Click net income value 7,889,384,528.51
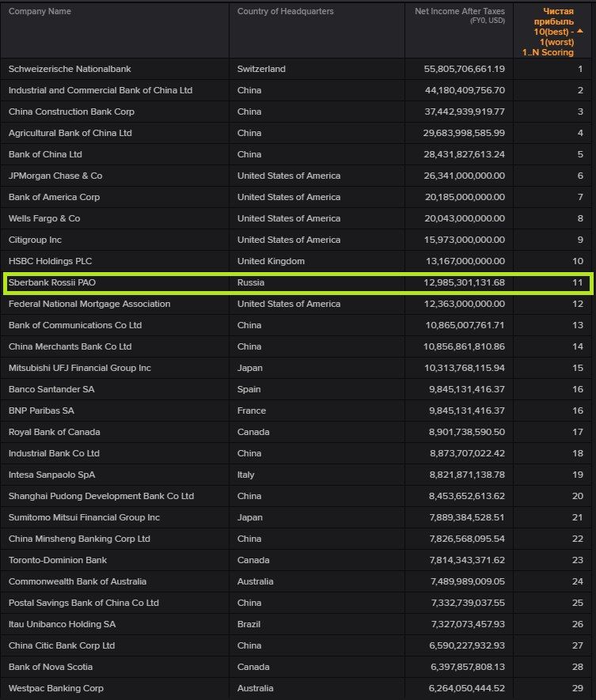The image size is (596, 700). click(467, 517)
